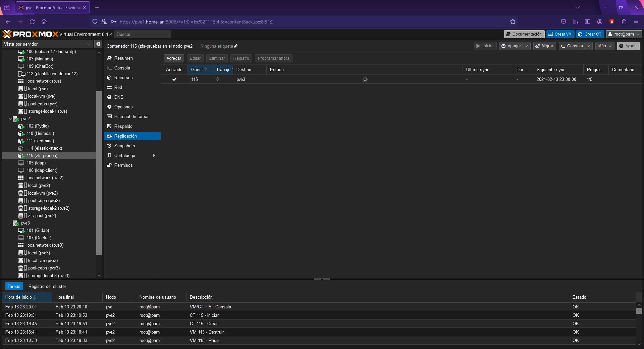
Task: Go to Firefox home icon
Action: coord(44,22)
